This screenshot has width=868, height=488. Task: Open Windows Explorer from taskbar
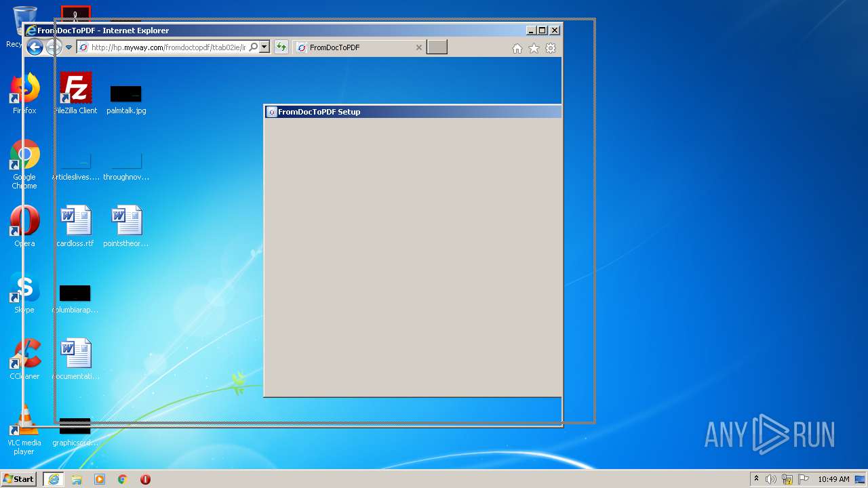point(77,479)
